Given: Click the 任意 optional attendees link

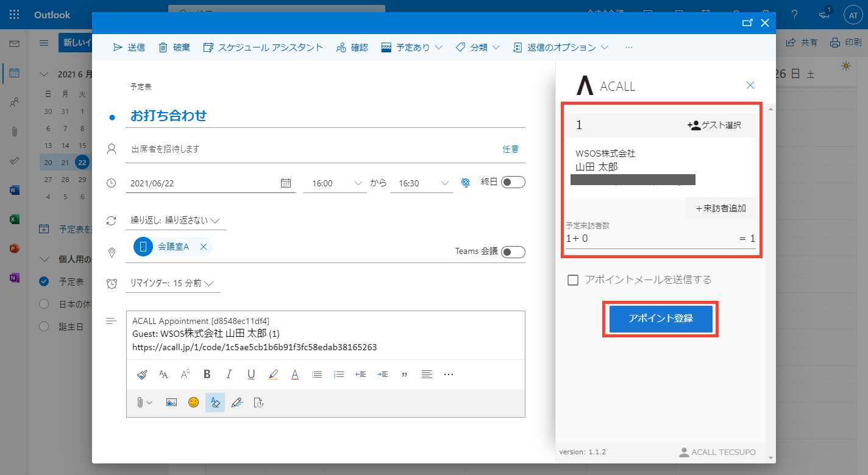Looking at the screenshot, I should 511,149.
